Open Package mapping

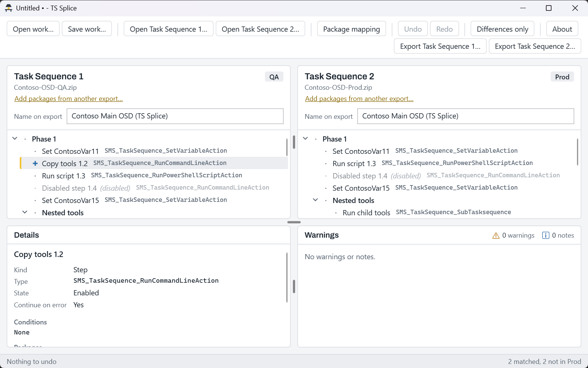tap(351, 29)
